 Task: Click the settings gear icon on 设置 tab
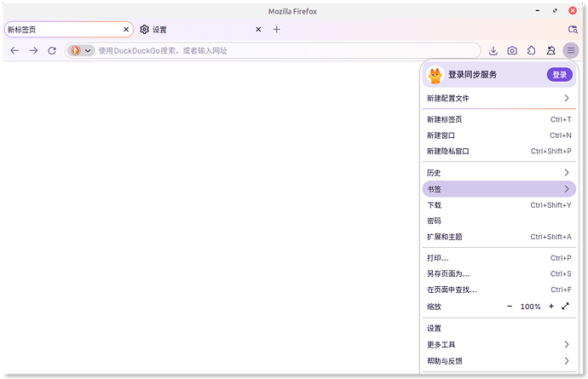144,29
